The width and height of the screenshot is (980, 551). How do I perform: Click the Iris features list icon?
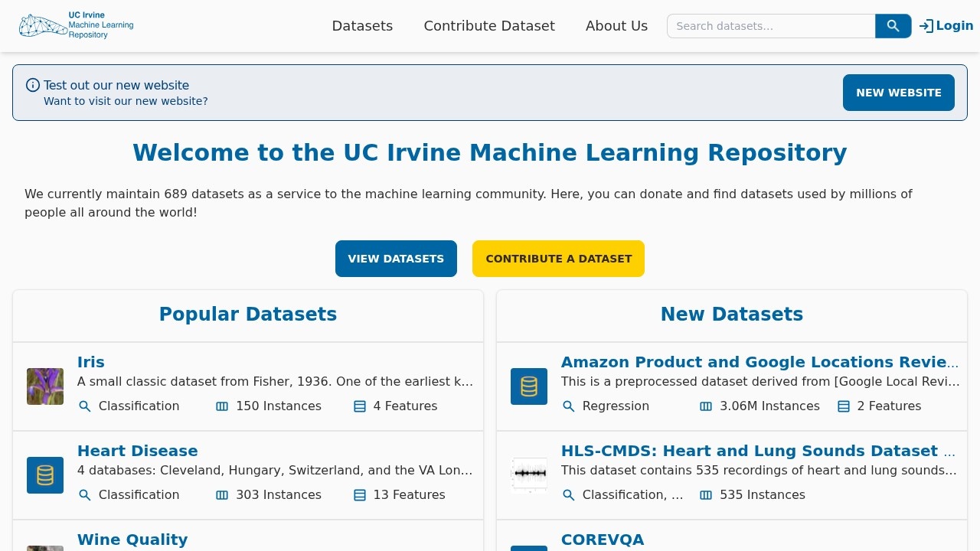tap(360, 406)
